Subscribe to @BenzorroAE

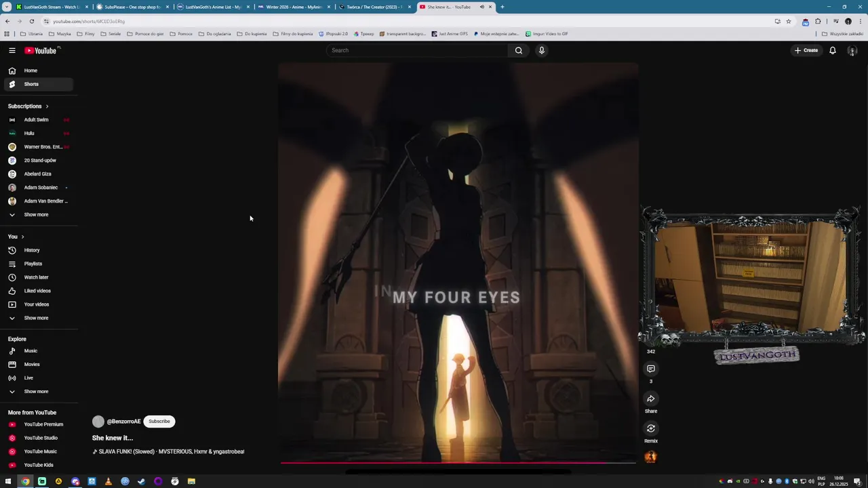point(159,422)
